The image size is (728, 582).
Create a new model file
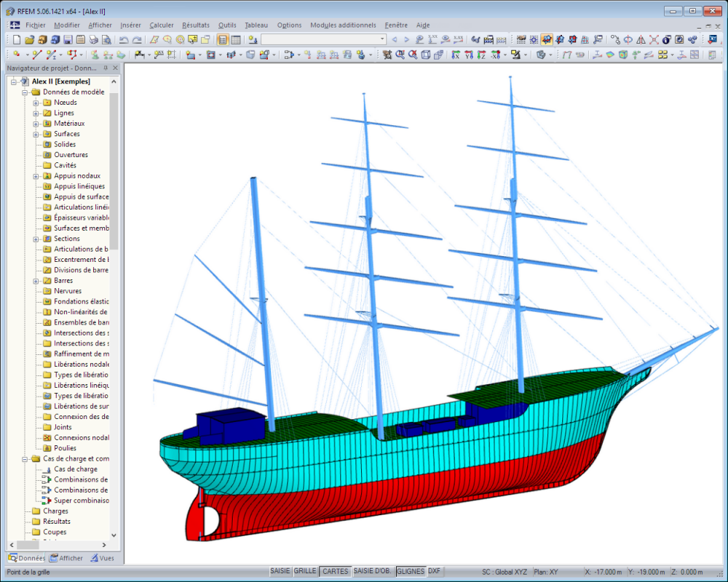17,40
